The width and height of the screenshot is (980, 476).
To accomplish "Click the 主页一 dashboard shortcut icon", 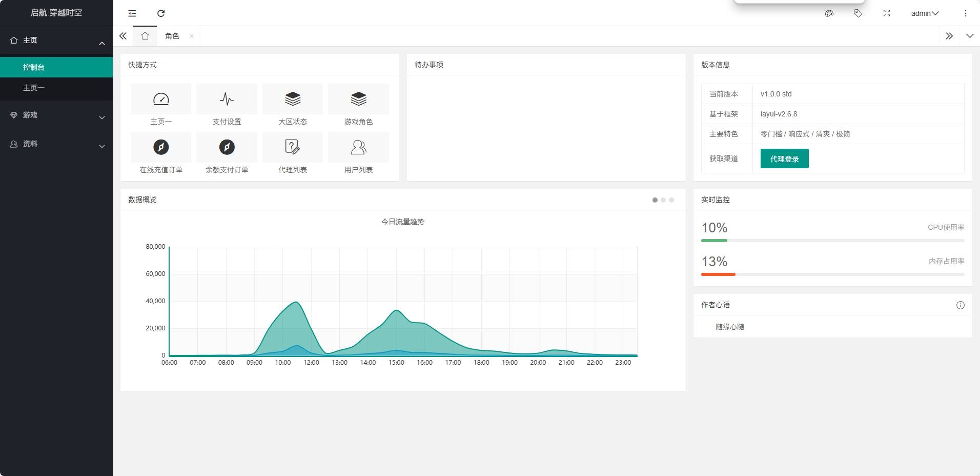I will 161,99.
